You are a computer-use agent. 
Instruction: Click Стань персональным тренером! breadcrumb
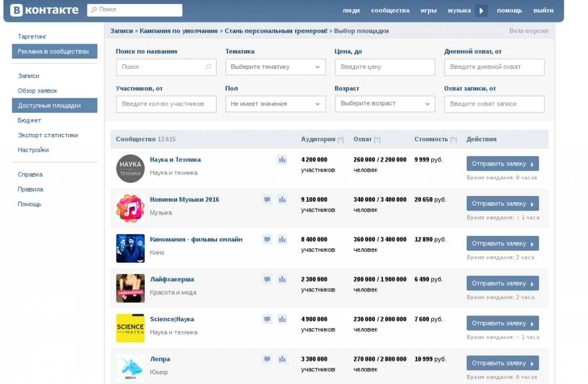276,31
